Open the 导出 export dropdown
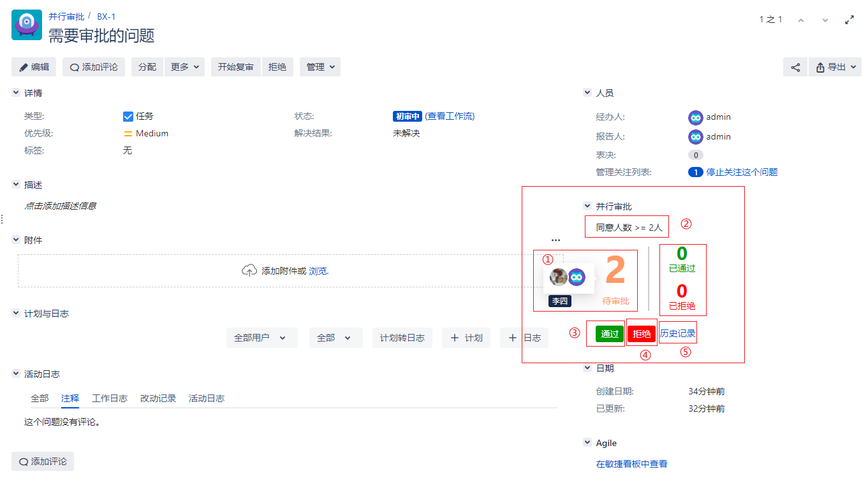 click(835, 67)
